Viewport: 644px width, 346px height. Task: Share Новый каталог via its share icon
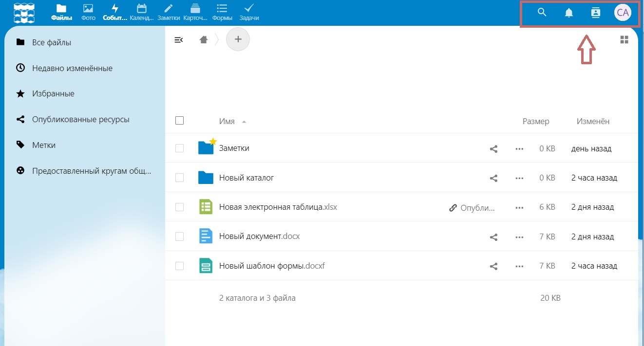point(493,179)
